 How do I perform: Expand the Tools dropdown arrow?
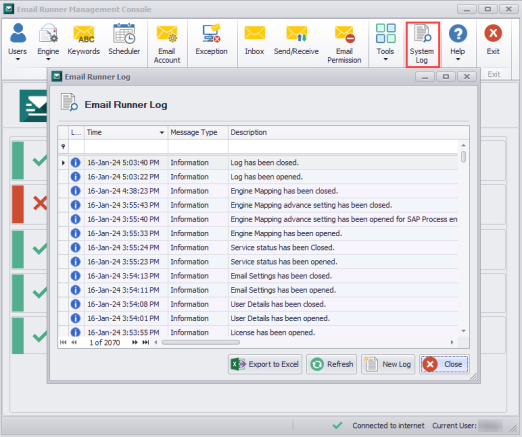(385, 60)
